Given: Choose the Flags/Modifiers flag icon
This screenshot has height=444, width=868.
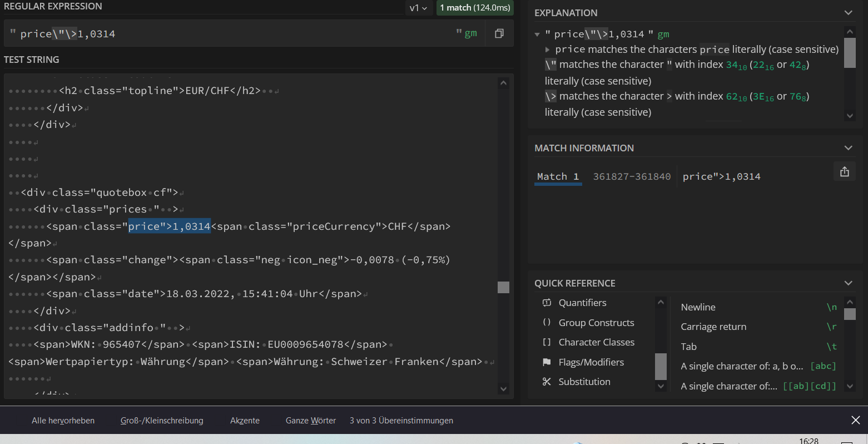Looking at the screenshot, I should click(x=547, y=362).
